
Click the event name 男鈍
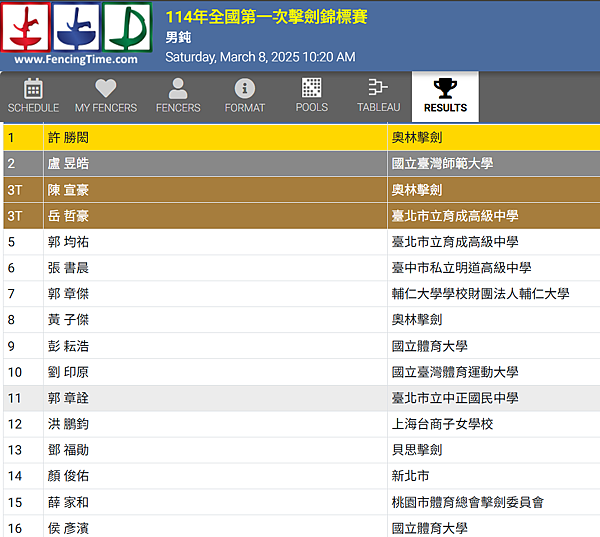[178, 38]
